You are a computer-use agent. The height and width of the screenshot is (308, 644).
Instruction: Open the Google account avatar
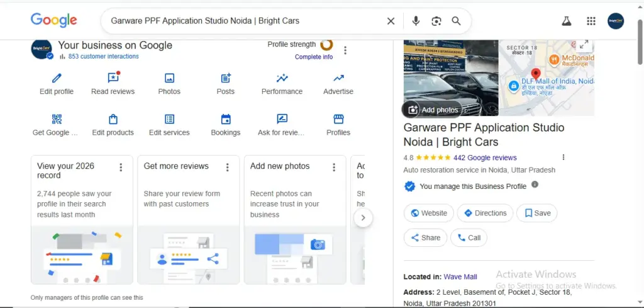pos(616,21)
